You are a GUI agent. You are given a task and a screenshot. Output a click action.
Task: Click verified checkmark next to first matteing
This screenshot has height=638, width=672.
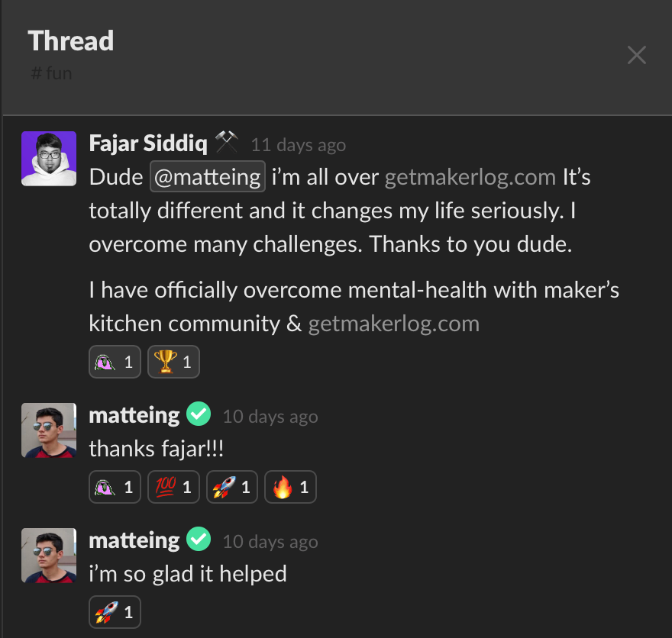[x=199, y=414]
